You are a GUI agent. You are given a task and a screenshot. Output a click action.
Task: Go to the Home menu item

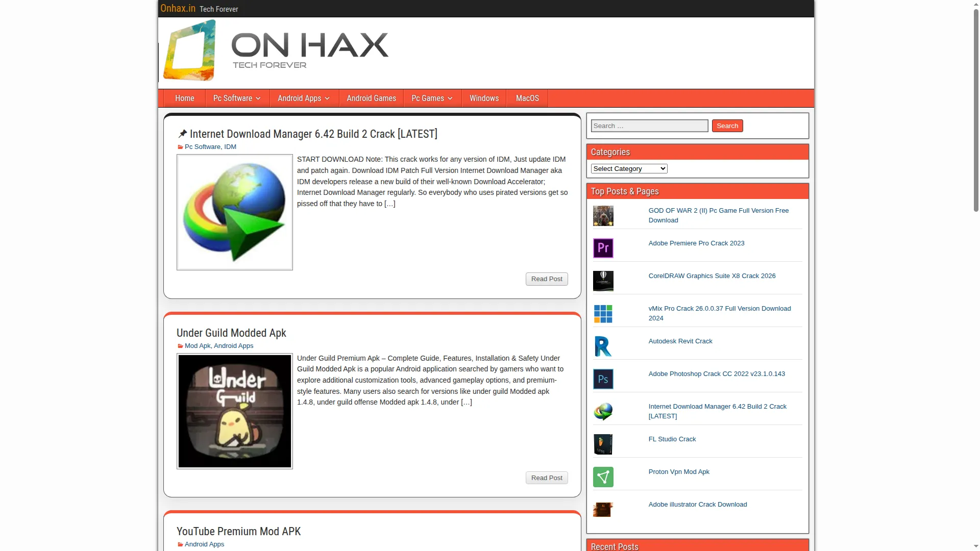click(x=185, y=98)
